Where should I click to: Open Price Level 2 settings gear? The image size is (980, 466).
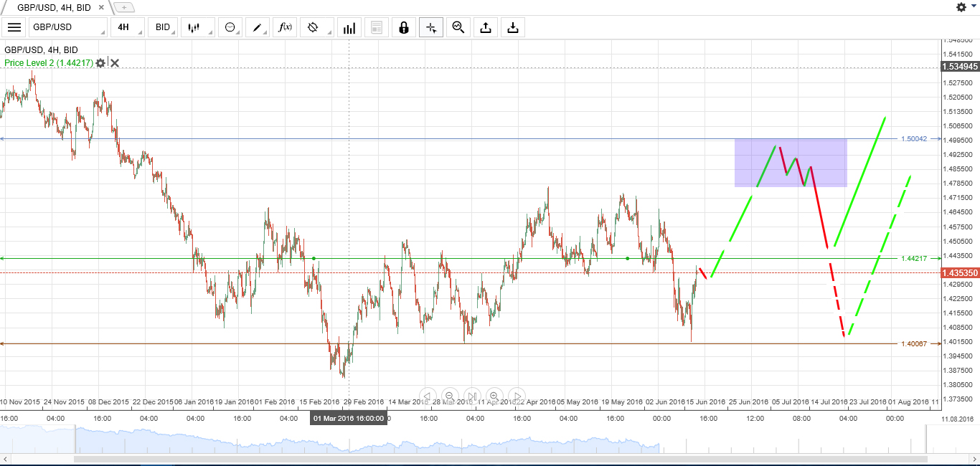click(x=100, y=63)
